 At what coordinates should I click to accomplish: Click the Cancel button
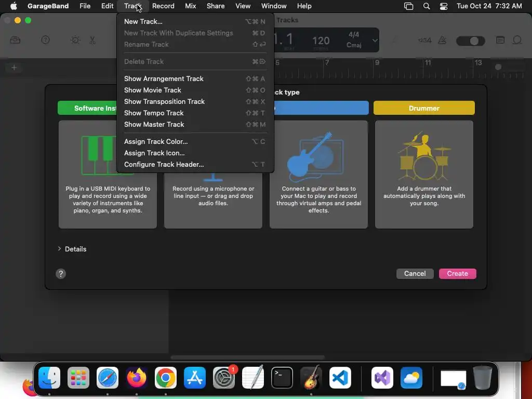(x=415, y=274)
